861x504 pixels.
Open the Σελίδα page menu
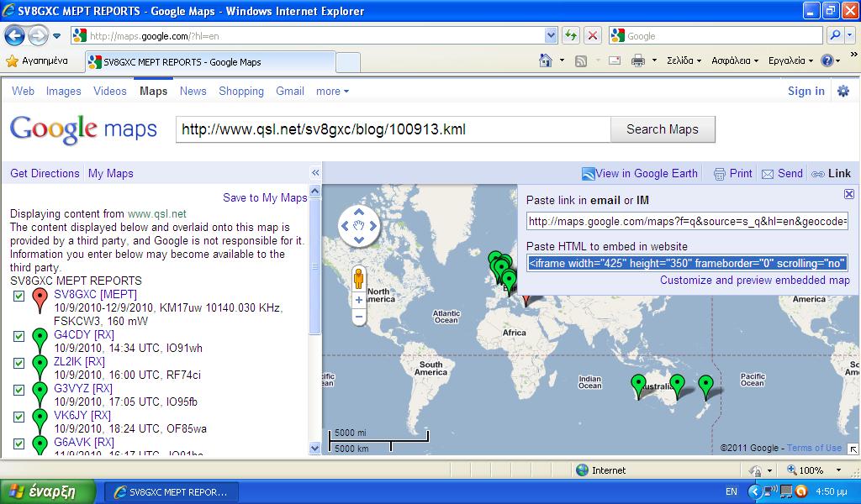coord(684,60)
